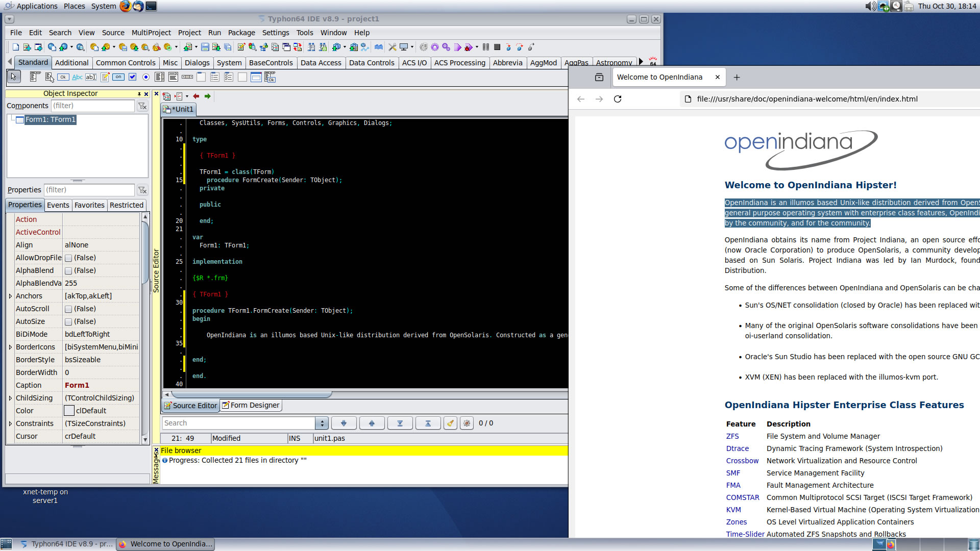Click the search options gear icon

coord(467,423)
